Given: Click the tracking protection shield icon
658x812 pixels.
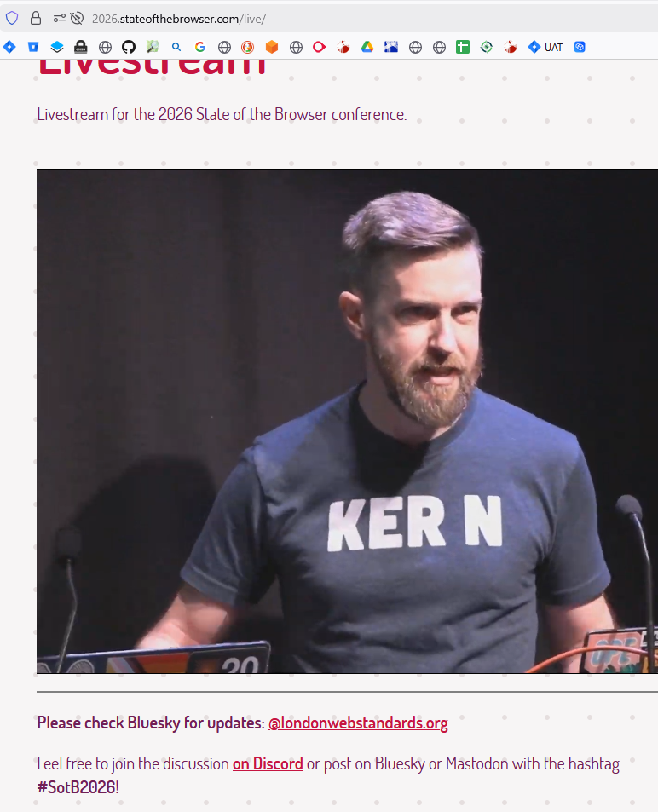Looking at the screenshot, I should (x=12, y=19).
